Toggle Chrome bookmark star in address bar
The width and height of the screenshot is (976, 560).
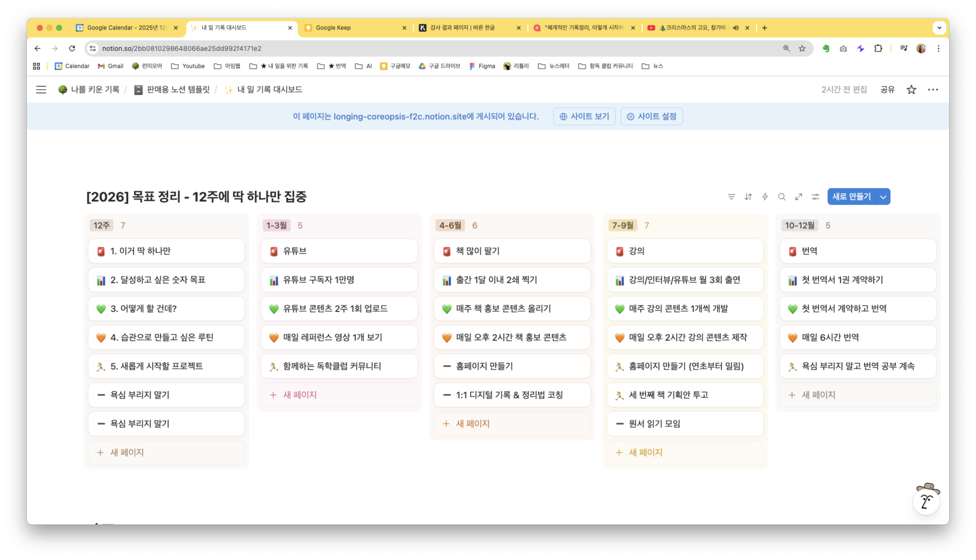(802, 48)
